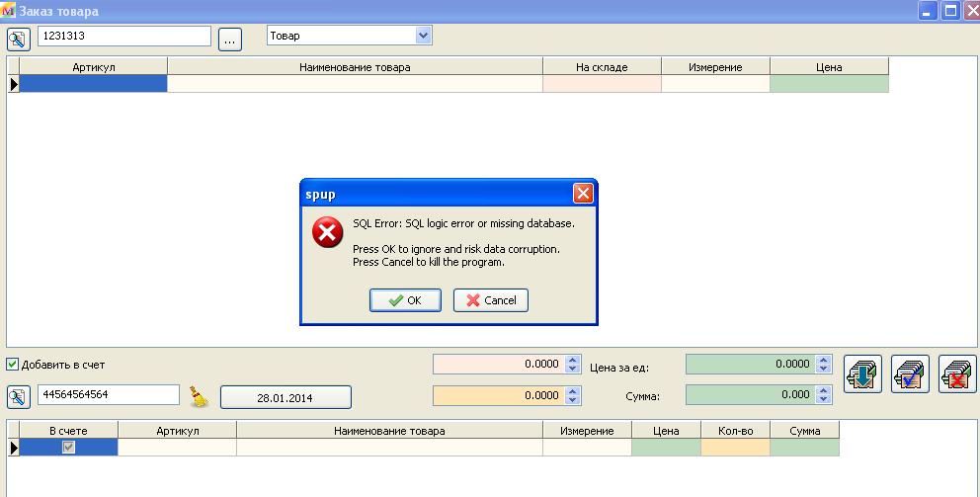Image resolution: width=980 pixels, height=497 pixels.
Task: Open the Товар dropdown list
Action: 424,36
